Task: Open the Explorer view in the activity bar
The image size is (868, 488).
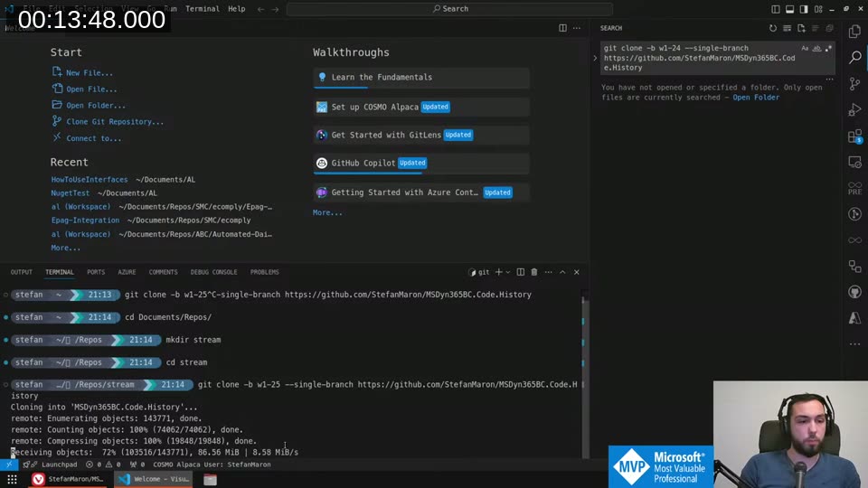Action: [x=854, y=31]
